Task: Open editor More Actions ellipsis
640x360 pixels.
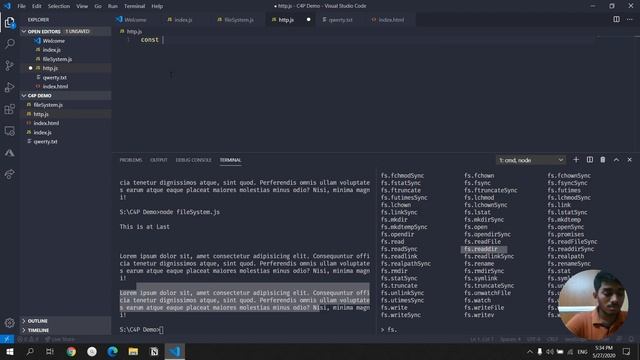Action: pos(629,19)
